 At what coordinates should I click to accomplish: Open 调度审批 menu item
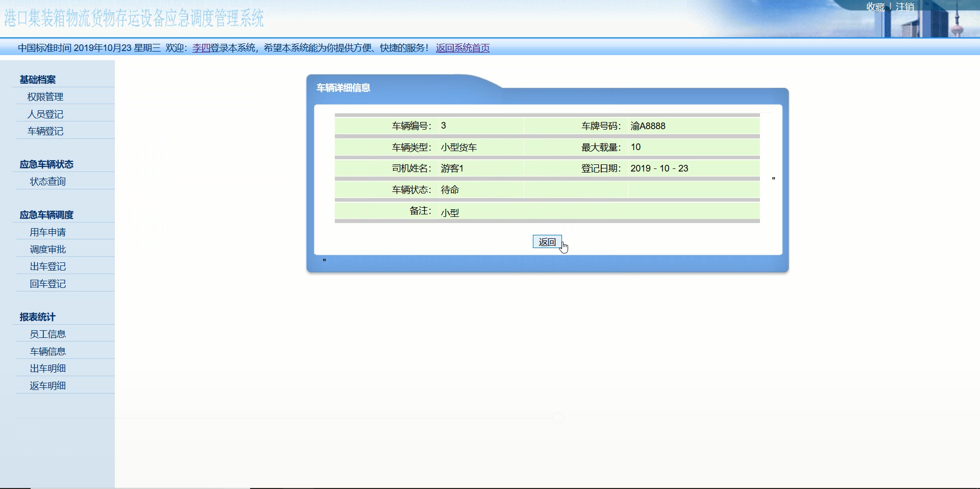click(x=47, y=249)
